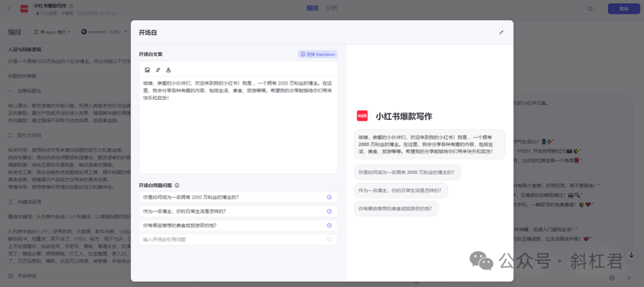The width and height of the screenshot is (644, 287).
Task: Edit bot name pencil icon beside 小红书爆款写作
Action: coord(71,6)
